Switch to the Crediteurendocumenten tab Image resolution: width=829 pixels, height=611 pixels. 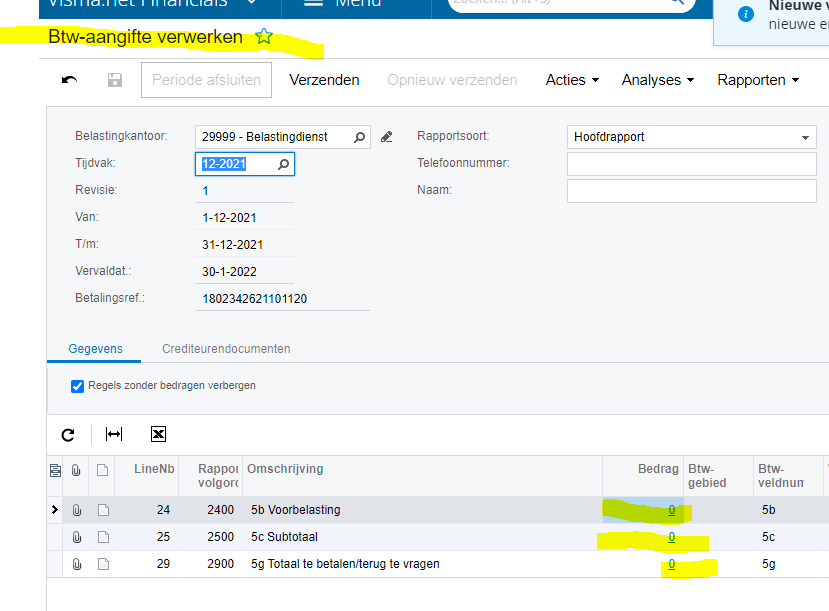click(x=226, y=349)
